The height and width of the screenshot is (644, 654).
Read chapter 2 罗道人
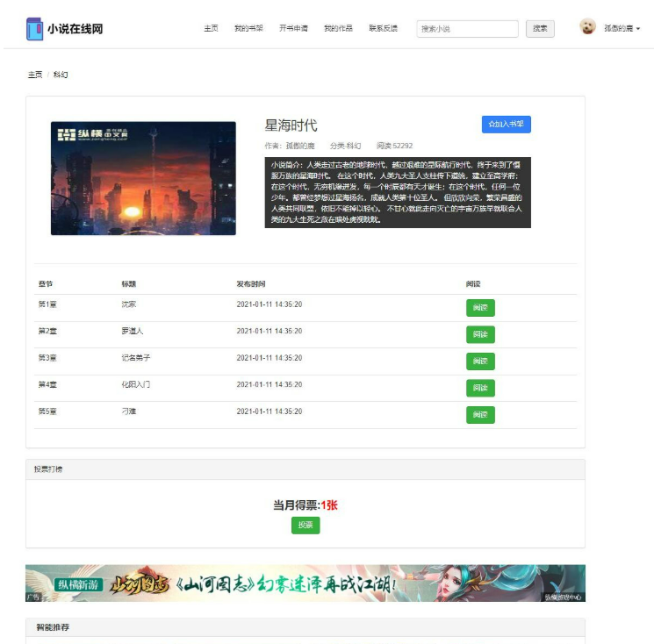point(480,334)
